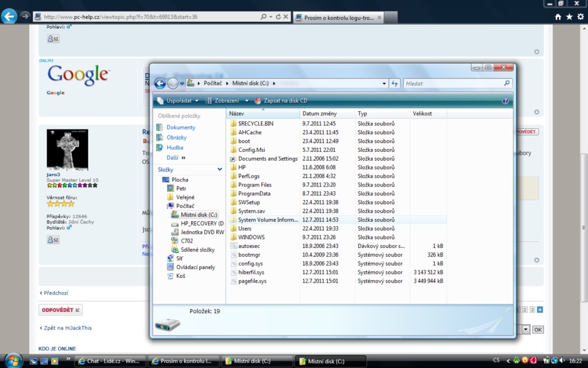Sort the file list by the Typ column
Screen dimensions: 588x368
coord(382,114)
